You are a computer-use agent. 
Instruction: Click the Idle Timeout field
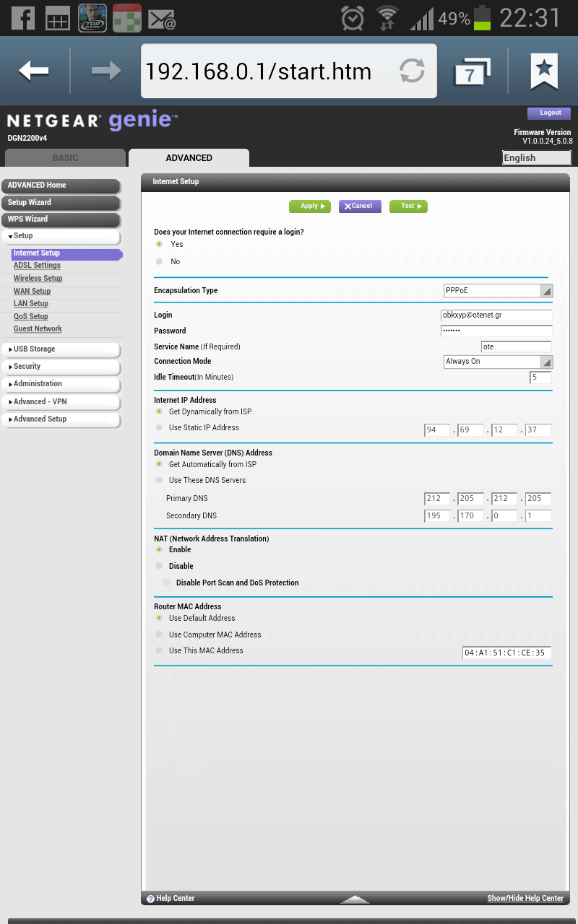point(540,378)
